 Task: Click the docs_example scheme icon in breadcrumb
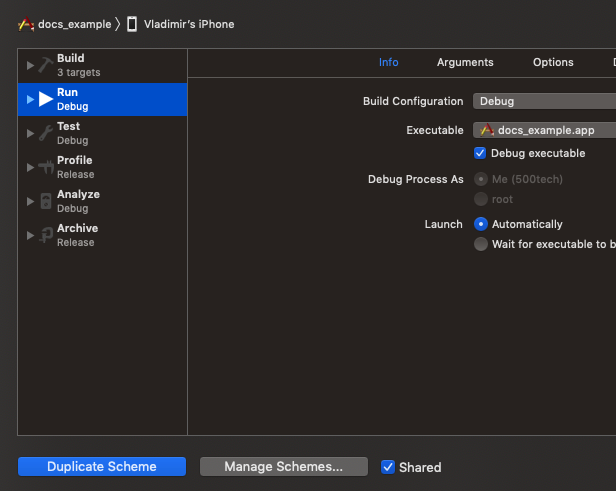pos(26,24)
